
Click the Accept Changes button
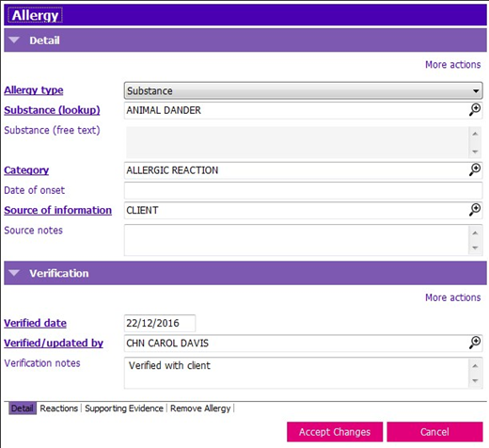pyautogui.click(x=335, y=432)
